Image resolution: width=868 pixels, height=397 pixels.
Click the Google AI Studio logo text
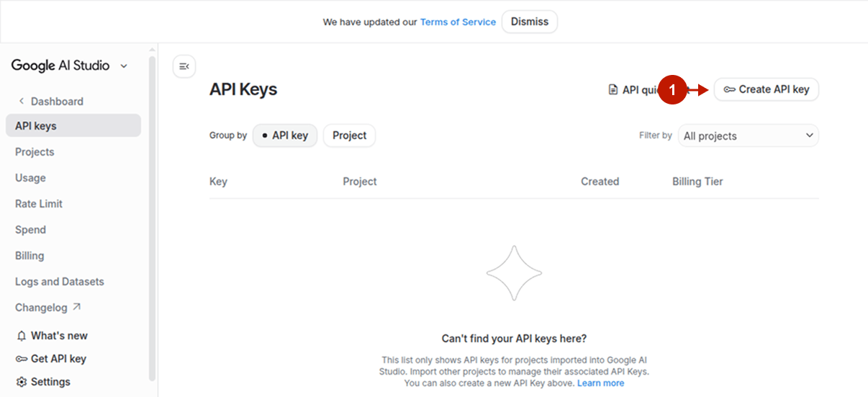60,66
